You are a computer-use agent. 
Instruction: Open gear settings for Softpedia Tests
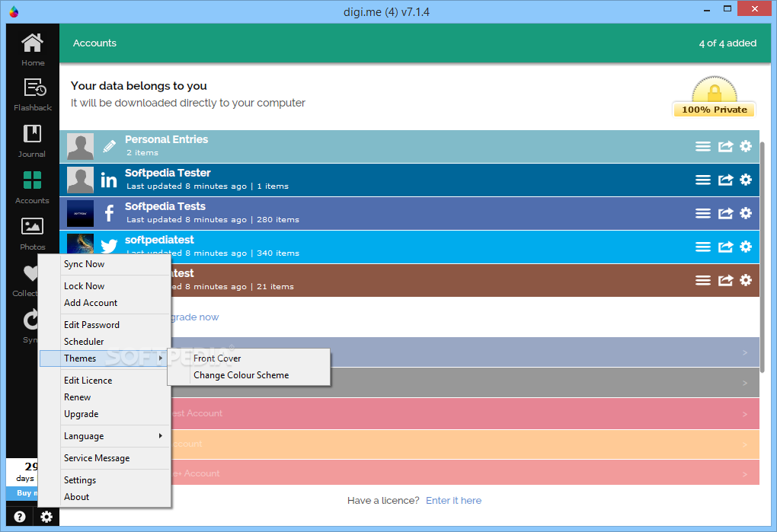(746, 213)
